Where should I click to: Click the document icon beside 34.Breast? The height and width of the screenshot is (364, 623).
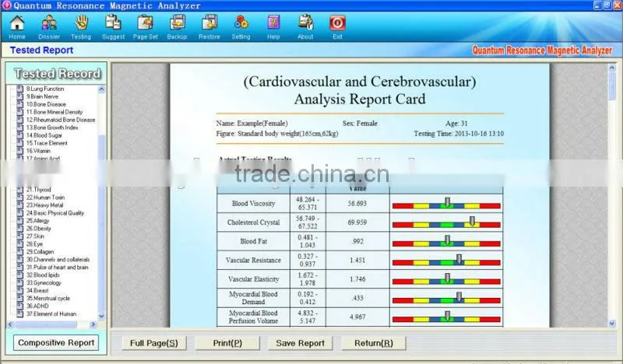[x=20, y=291]
